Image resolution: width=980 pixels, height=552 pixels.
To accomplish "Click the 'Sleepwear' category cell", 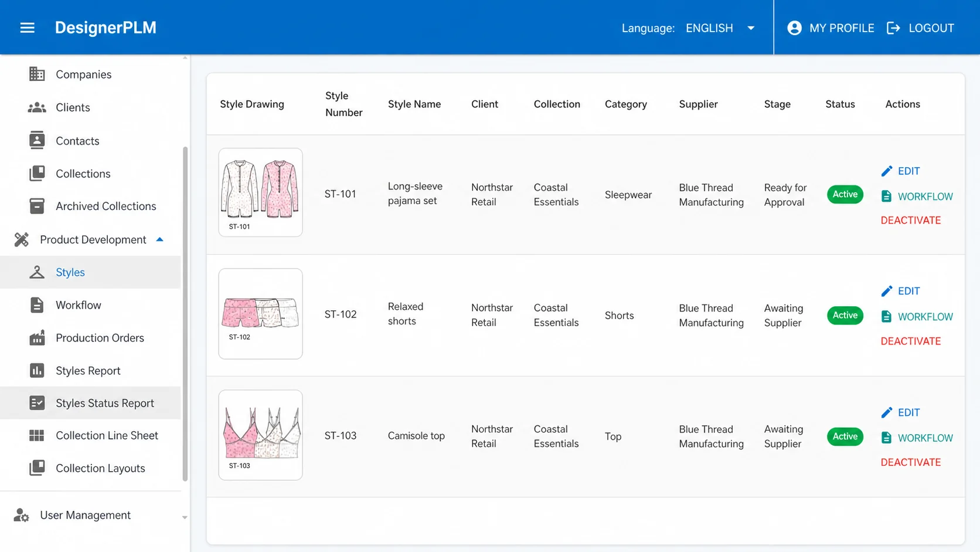I will coord(628,195).
